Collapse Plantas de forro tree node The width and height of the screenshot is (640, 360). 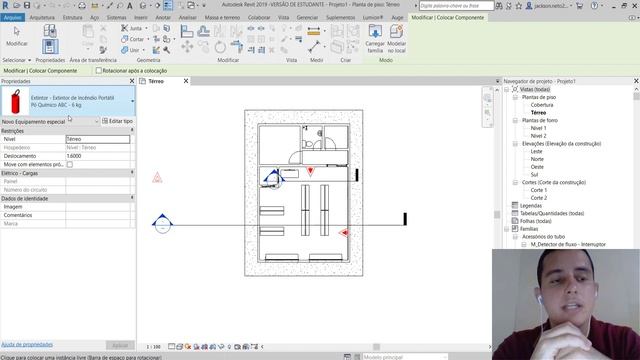[x=515, y=120]
